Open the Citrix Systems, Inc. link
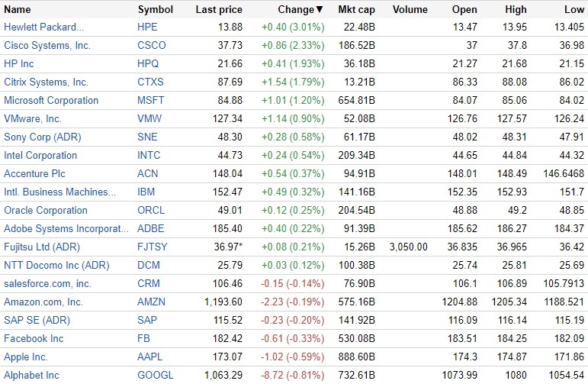588x384 pixels. (46, 82)
